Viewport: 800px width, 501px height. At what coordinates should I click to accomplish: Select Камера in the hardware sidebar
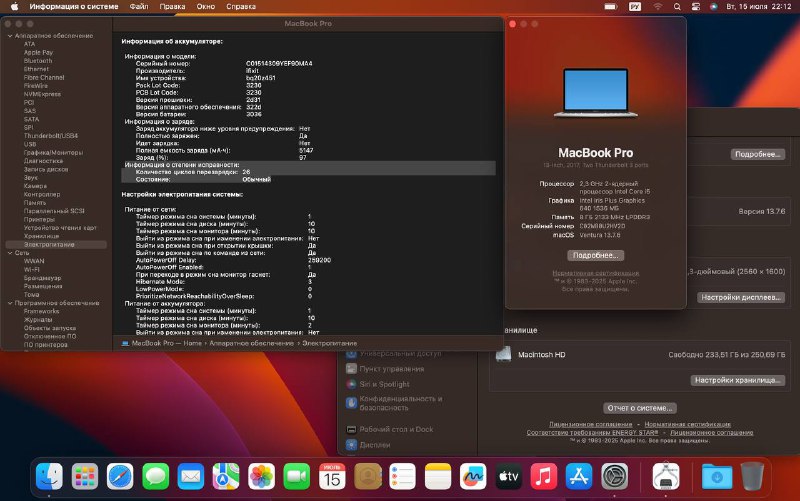[x=35, y=186]
